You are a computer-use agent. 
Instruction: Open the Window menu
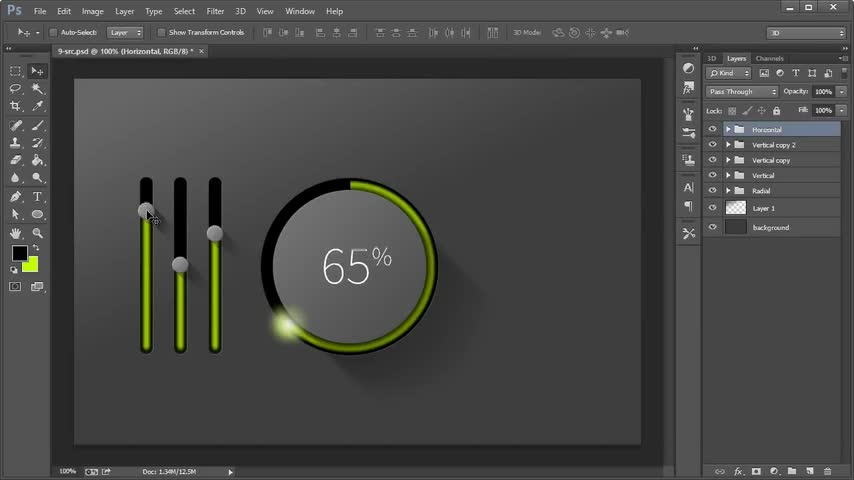pyautogui.click(x=300, y=11)
